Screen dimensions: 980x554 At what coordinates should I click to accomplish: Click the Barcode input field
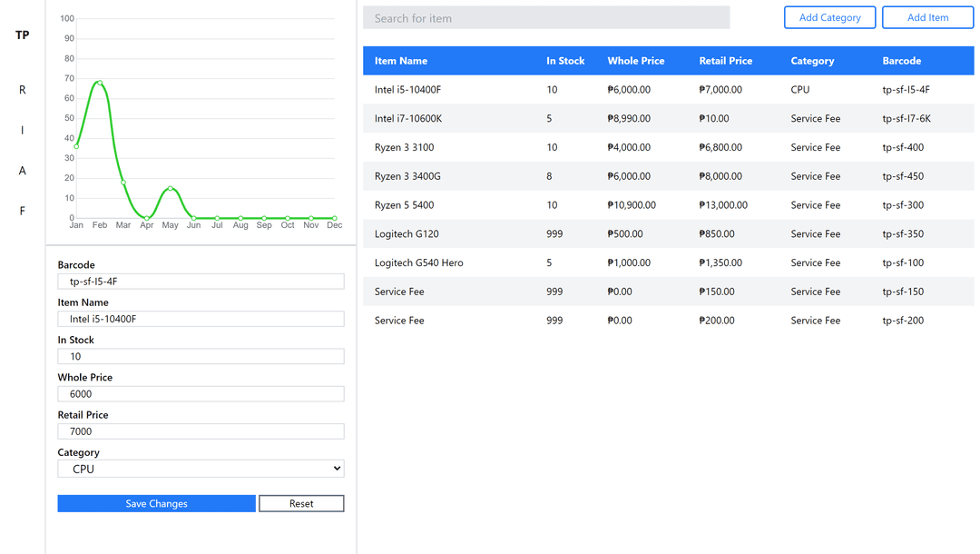tap(201, 282)
